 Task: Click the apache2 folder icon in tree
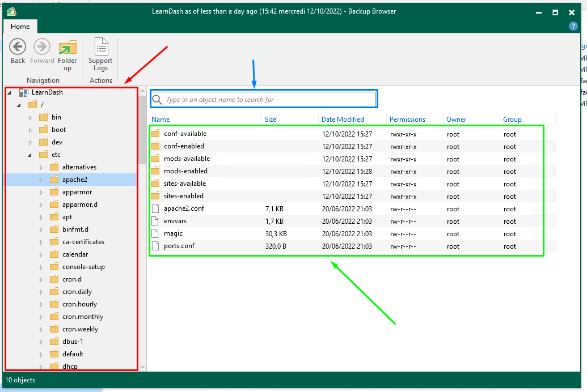point(54,180)
